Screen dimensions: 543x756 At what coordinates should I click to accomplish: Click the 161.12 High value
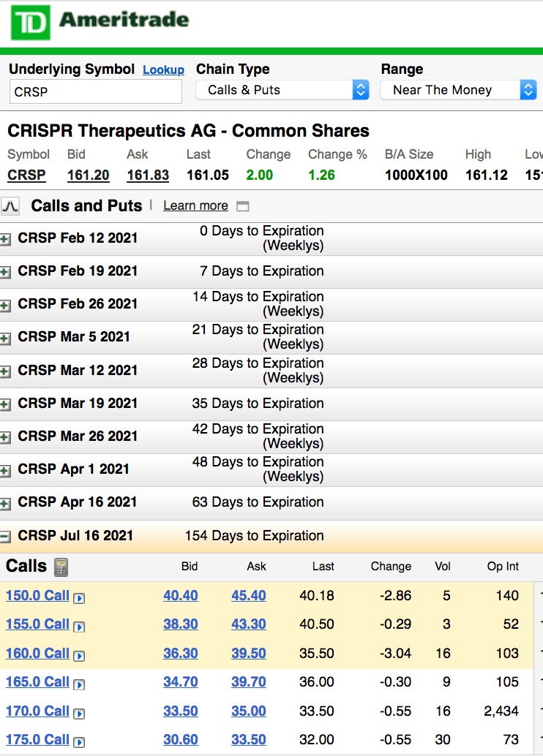[x=486, y=175]
